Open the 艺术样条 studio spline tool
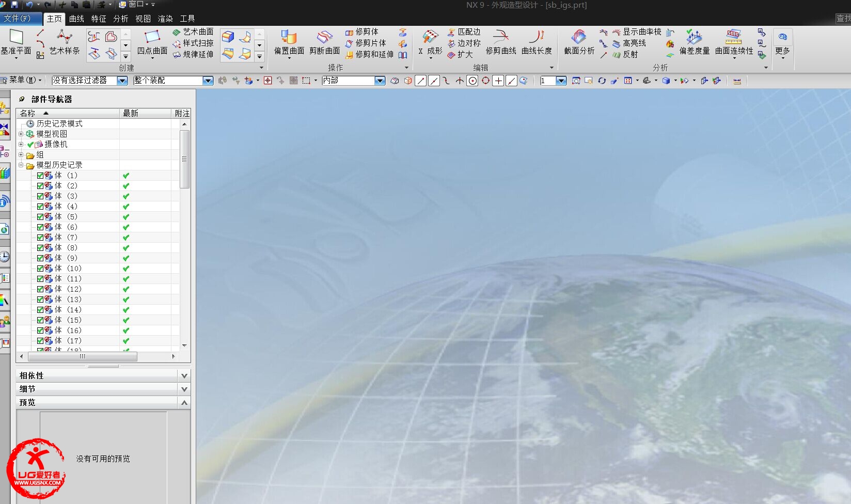The height and width of the screenshot is (504, 851). [x=65, y=42]
